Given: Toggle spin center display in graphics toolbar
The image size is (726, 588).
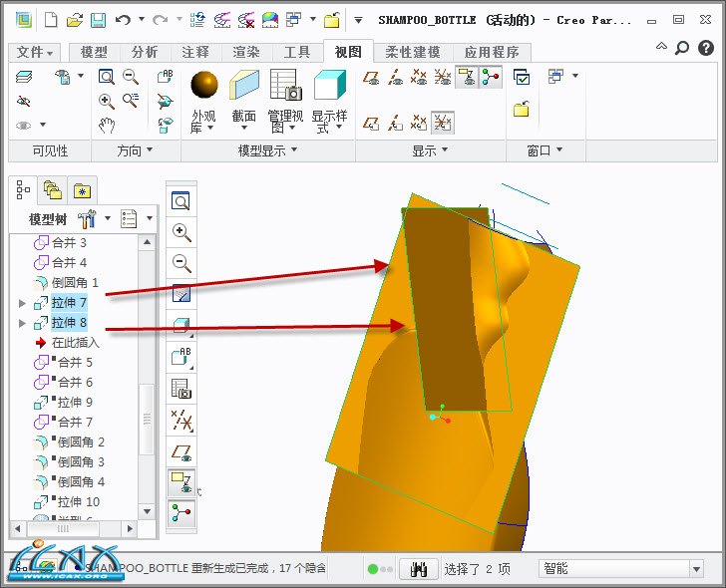Looking at the screenshot, I should [181, 512].
